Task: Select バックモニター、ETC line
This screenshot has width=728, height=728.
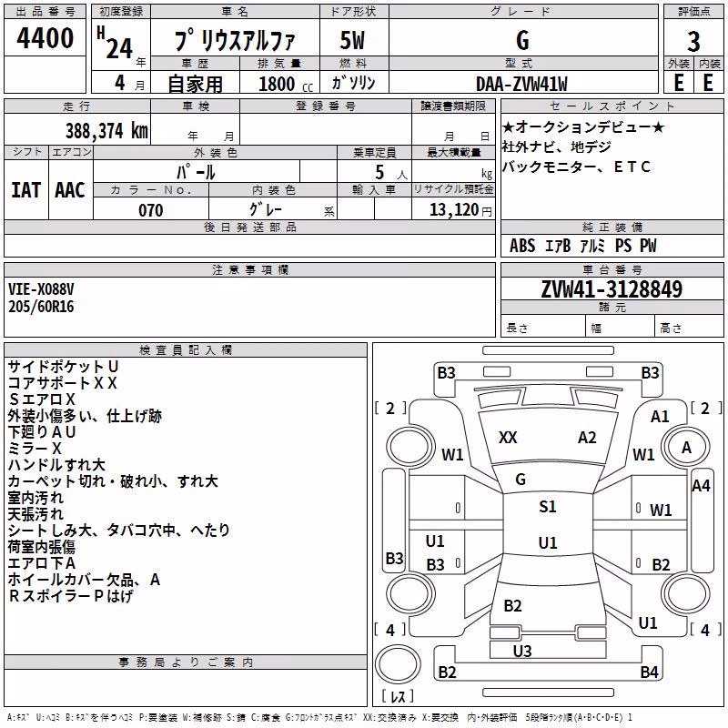Action: click(x=576, y=167)
